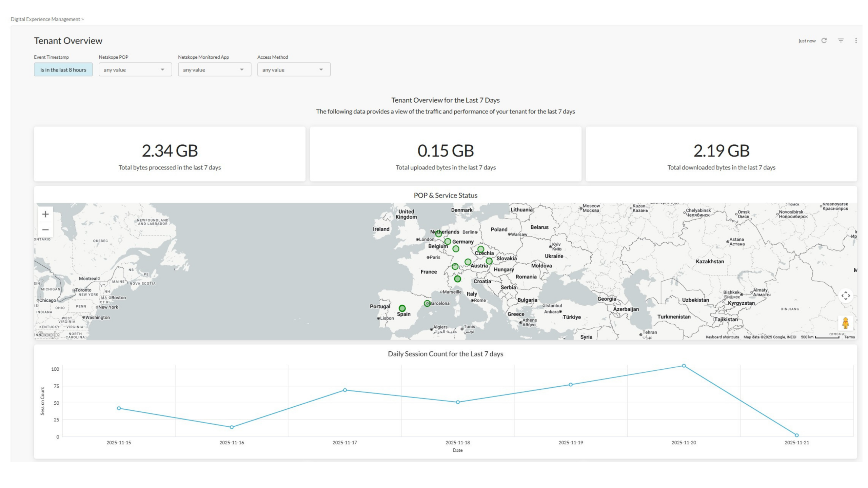
Task: Click the 2025-11-20 session count data point
Action: 684,366
